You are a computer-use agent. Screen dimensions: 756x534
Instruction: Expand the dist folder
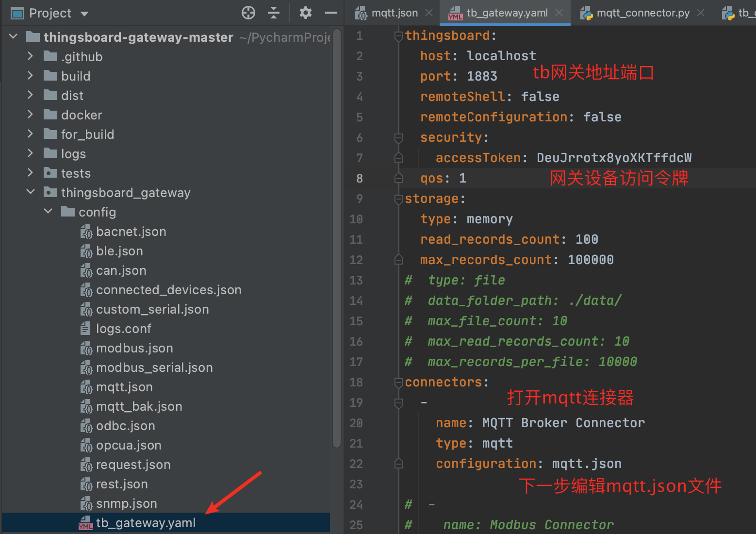coord(30,95)
